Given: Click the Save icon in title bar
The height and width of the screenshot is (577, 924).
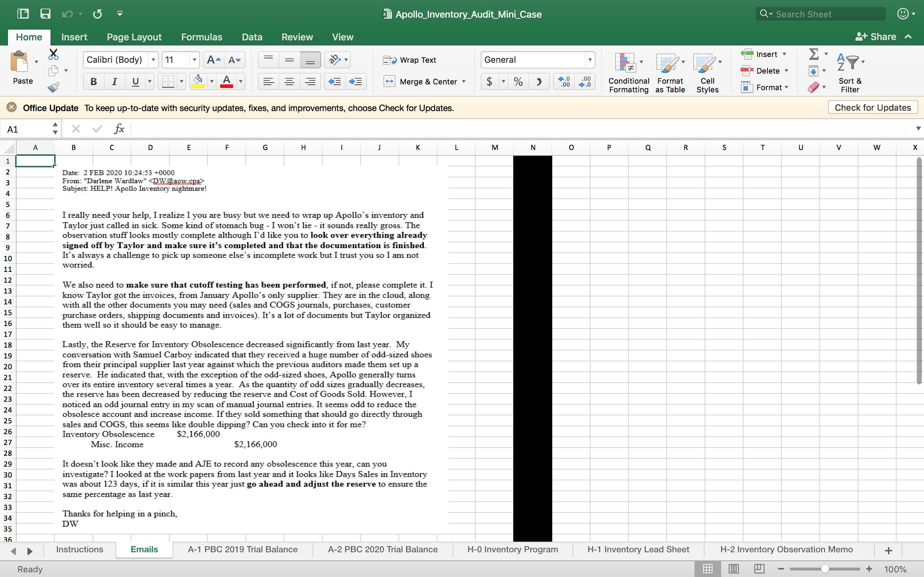Looking at the screenshot, I should (x=45, y=14).
